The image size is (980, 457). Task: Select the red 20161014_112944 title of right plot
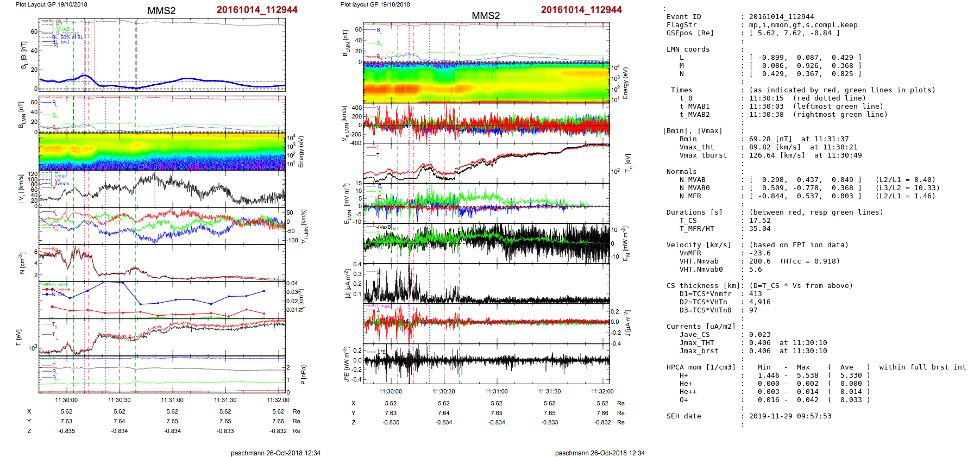click(581, 10)
